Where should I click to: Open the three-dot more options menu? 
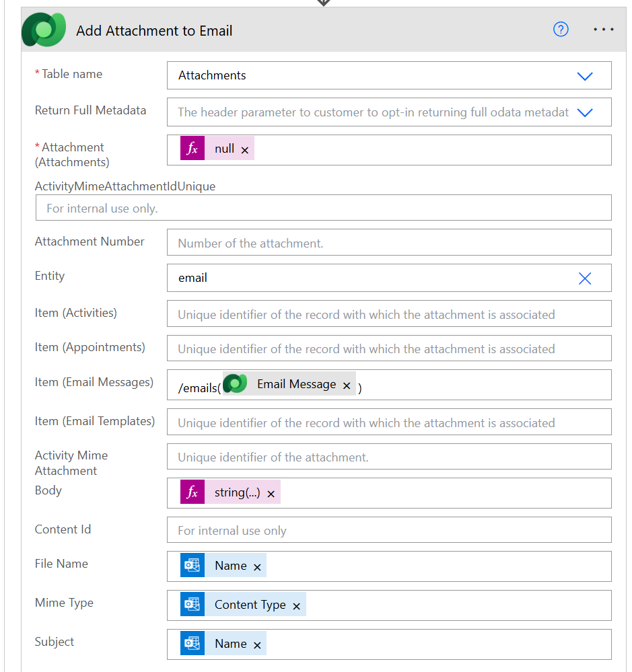[x=603, y=30]
